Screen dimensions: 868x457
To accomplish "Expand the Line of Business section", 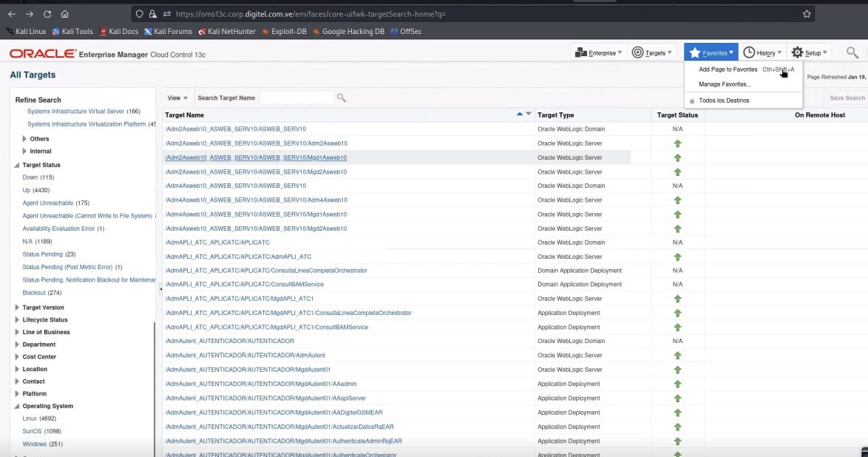I will (17, 332).
